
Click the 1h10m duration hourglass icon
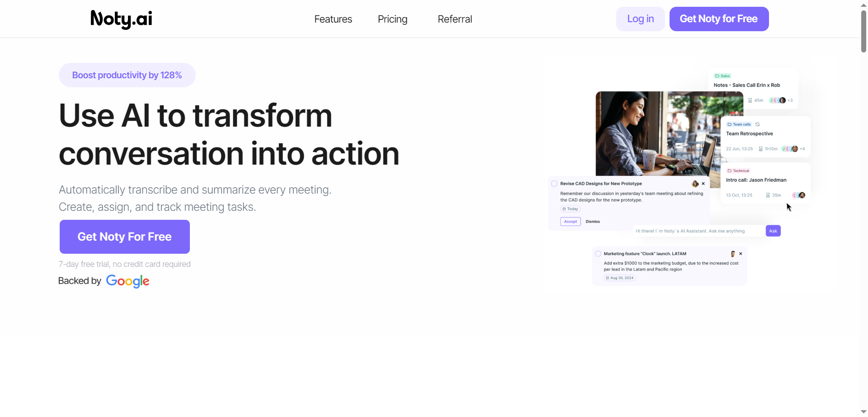(x=761, y=149)
